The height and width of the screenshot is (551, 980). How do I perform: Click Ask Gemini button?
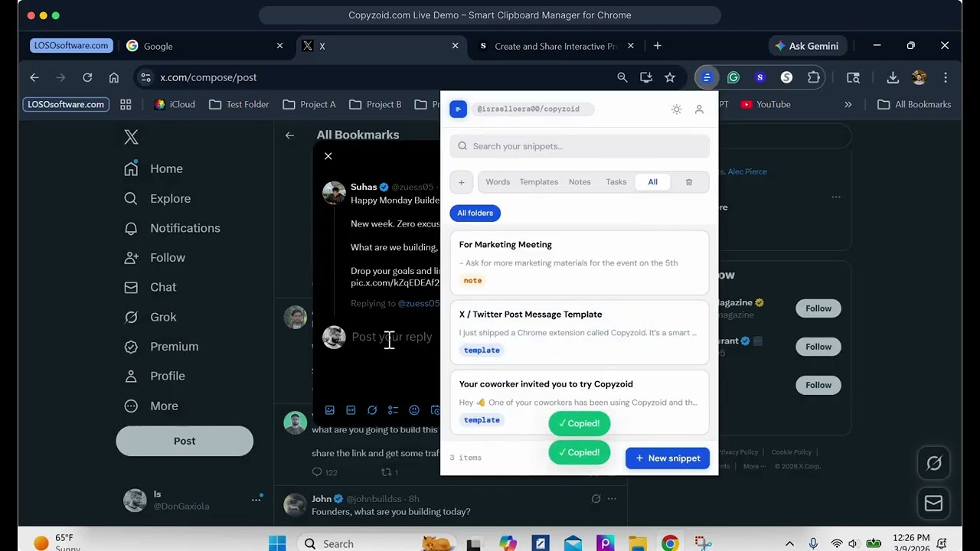pyautogui.click(x=808, y=46)
